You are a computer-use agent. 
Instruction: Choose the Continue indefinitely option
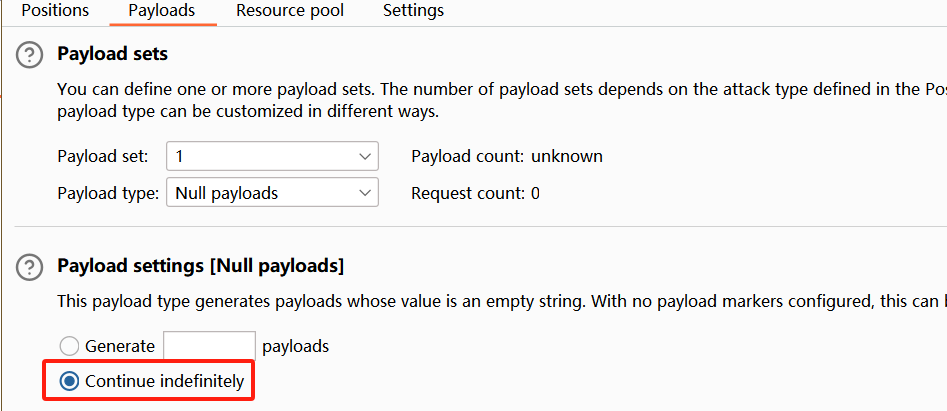pos(70,381)
